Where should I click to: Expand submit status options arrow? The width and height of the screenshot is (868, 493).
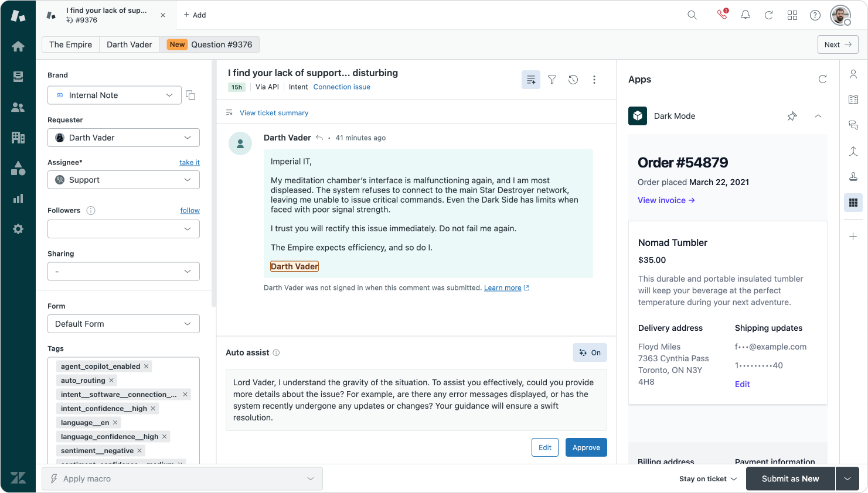coord(847,479)
